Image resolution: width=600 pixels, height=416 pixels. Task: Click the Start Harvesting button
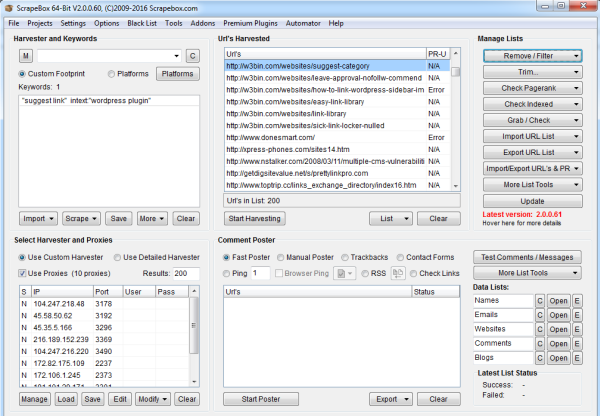[254, 219]
